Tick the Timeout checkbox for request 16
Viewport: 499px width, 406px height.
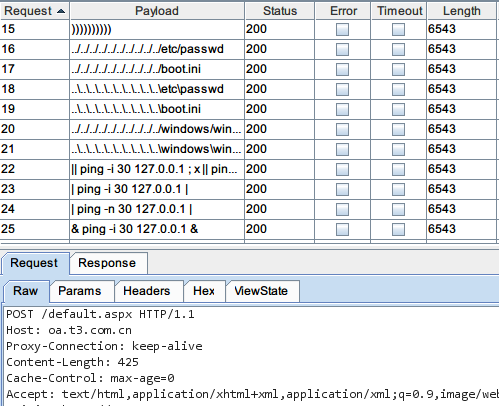click(x=398, y=49)
